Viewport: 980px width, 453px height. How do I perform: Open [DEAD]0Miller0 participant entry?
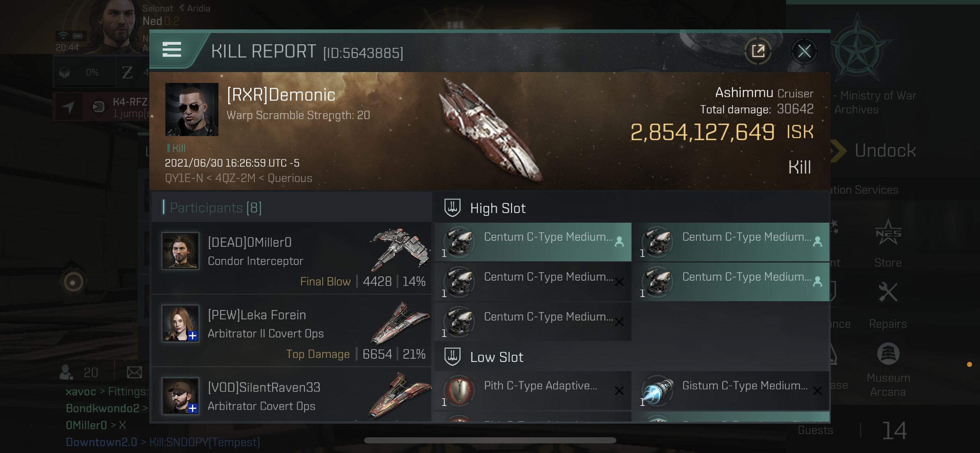click(x=291, y=258)
